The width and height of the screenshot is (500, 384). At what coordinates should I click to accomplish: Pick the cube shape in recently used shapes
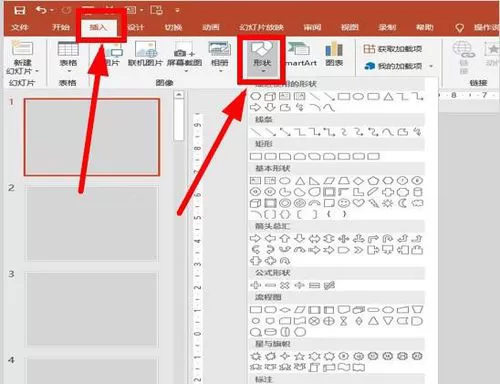(x=270, y=97)
